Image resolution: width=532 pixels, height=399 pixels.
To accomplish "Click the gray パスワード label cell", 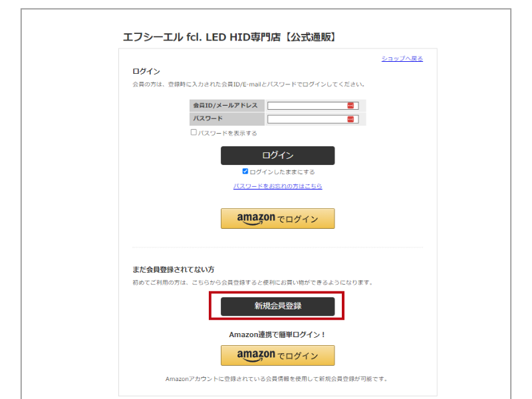I will coord(227,119).
